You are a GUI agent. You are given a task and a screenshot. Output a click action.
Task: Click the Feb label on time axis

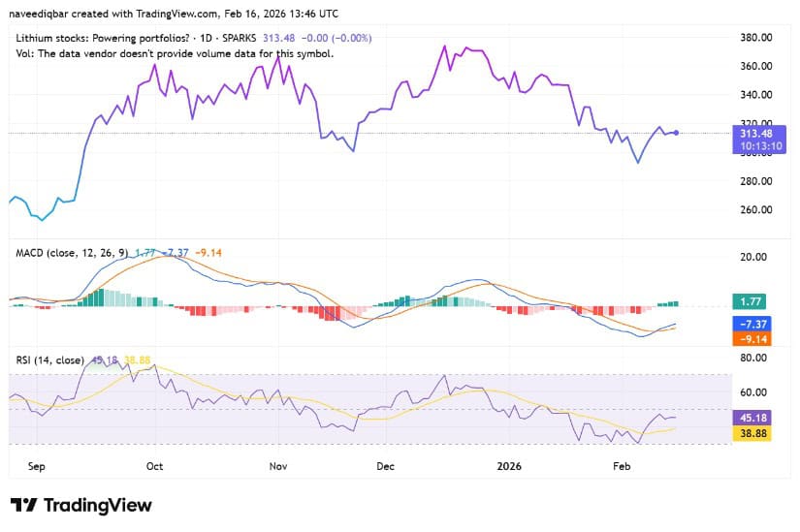coord(622,466)
